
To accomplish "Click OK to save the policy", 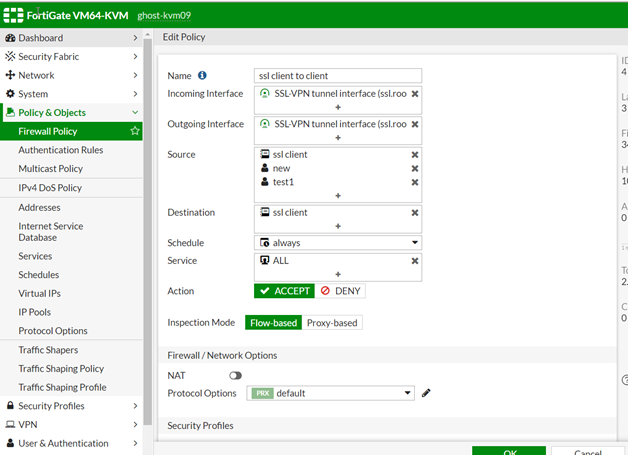I will point(508,450).
